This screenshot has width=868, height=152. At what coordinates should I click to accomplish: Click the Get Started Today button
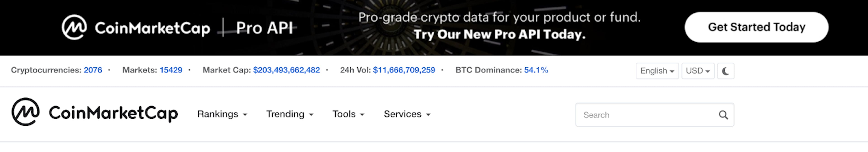point(757,27)
